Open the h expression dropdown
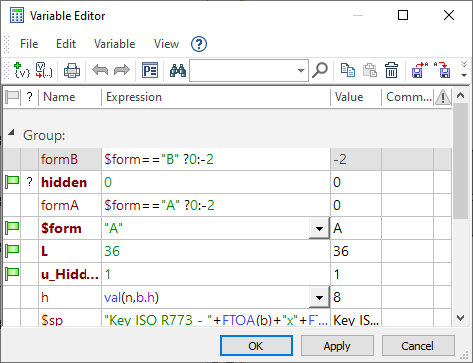The width and height of the screenshot is (473, 363). tap(319, 297)
